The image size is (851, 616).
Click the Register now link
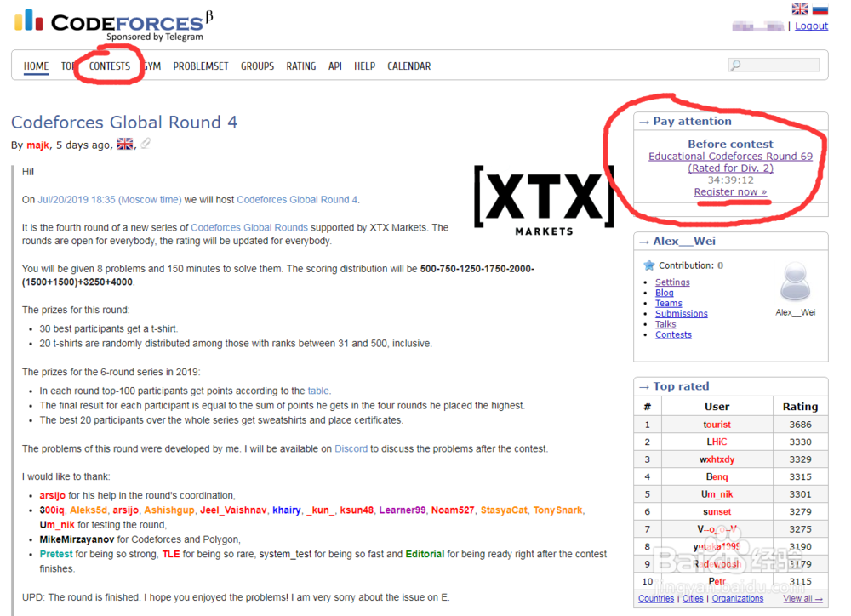pos(730,192)
